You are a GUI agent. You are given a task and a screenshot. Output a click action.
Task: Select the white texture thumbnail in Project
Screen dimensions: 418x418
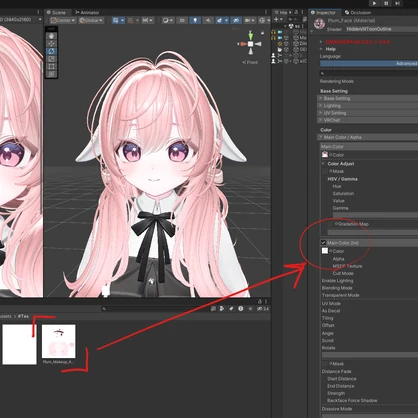[x=19, y=345]
